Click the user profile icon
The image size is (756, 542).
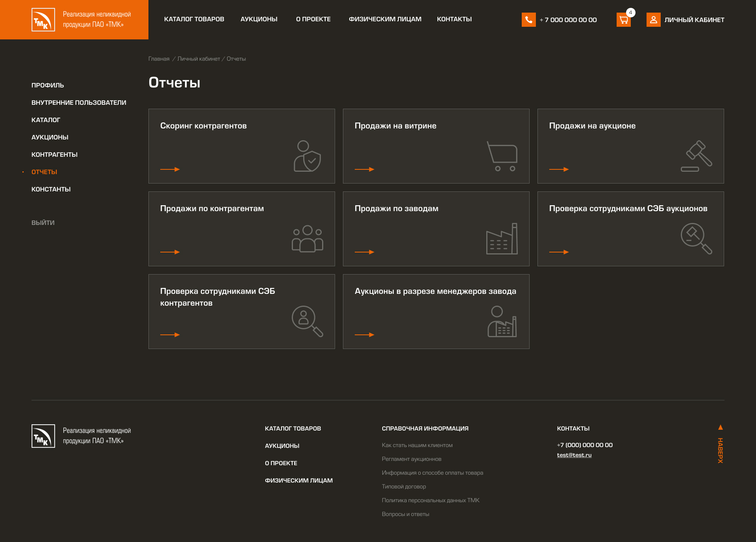[x=653, y=20]
